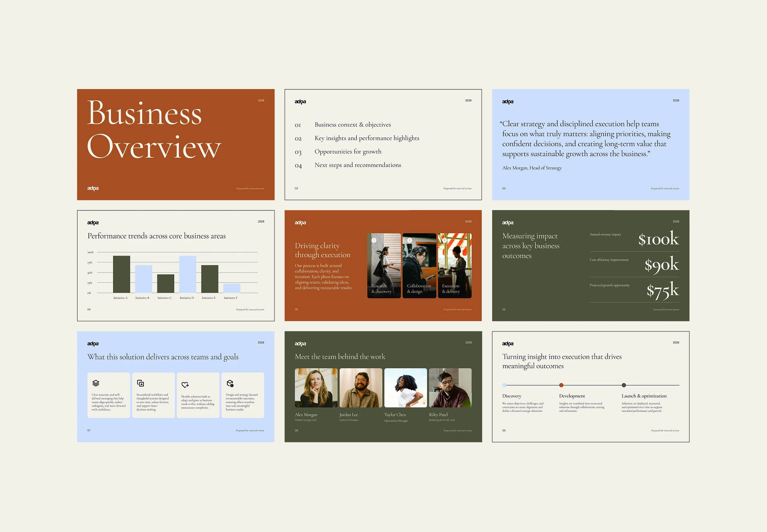Select the Launch & optimization timeline dot
The width and height of the screenshot is (767, 532).
point(624,385)
